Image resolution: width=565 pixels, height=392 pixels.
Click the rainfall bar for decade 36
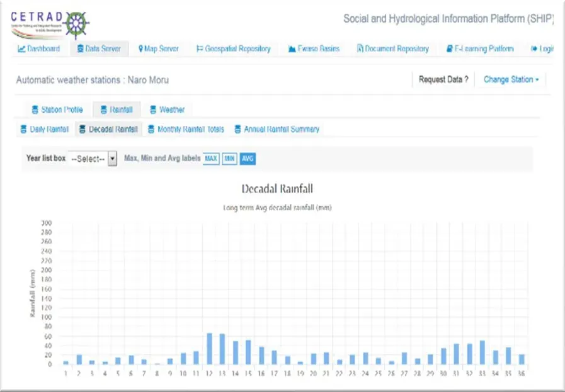(522, 360)
